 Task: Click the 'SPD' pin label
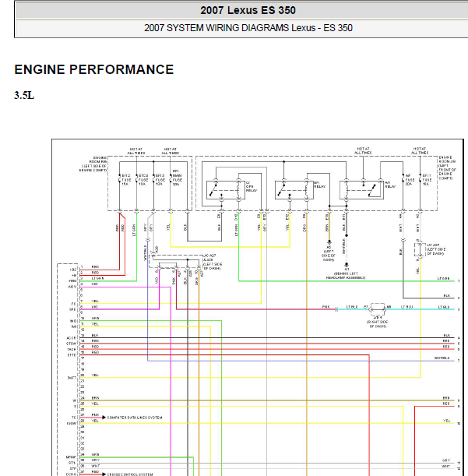72,309
